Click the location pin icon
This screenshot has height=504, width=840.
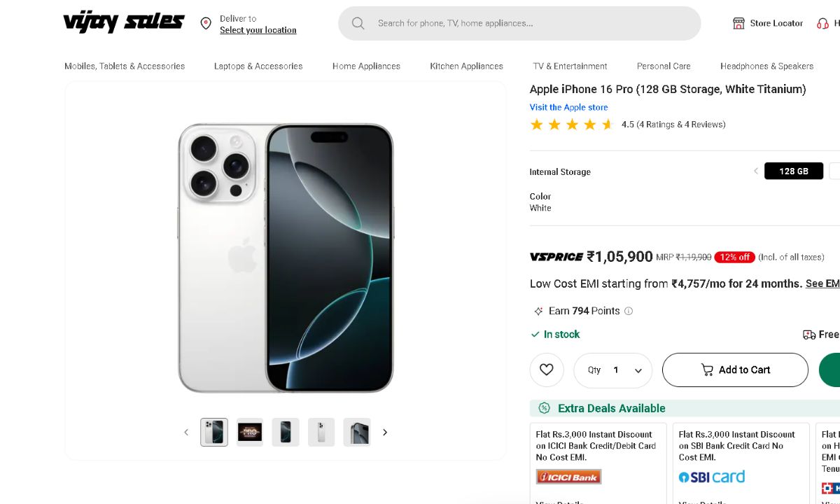(x=206, y=24)
